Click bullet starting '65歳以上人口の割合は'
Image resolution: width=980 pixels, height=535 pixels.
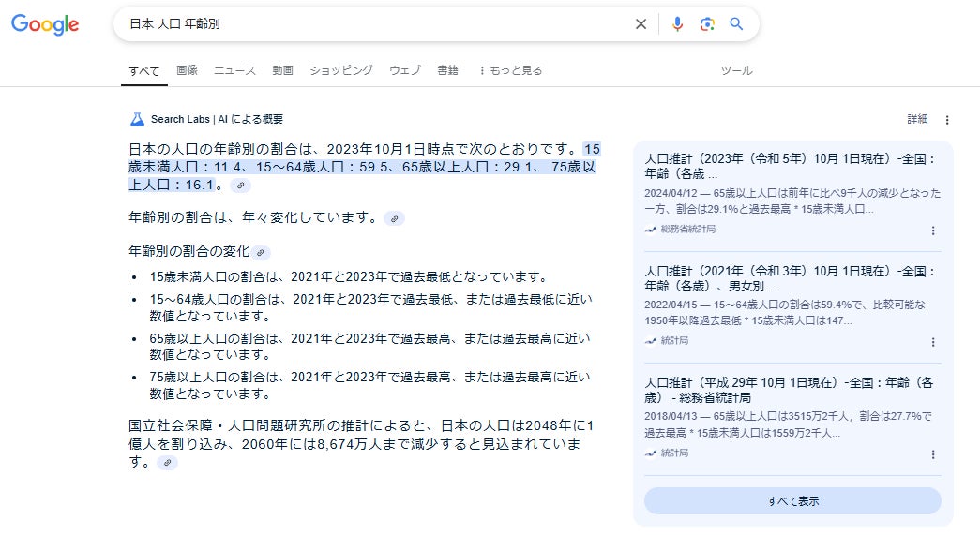(369, 347)
